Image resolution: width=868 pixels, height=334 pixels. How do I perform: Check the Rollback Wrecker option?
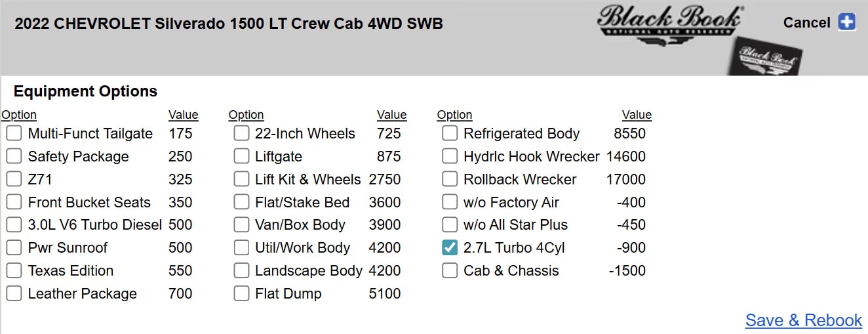pyautogui.click(x=450, y=180)
